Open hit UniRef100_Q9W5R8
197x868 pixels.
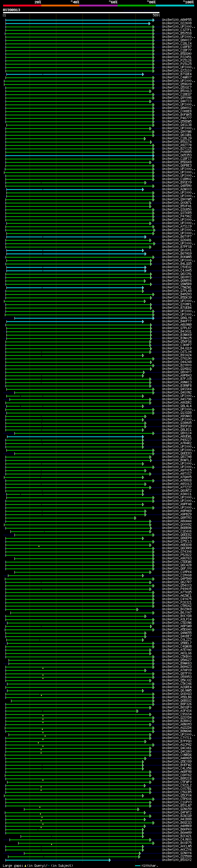click(x=177, y=284)
